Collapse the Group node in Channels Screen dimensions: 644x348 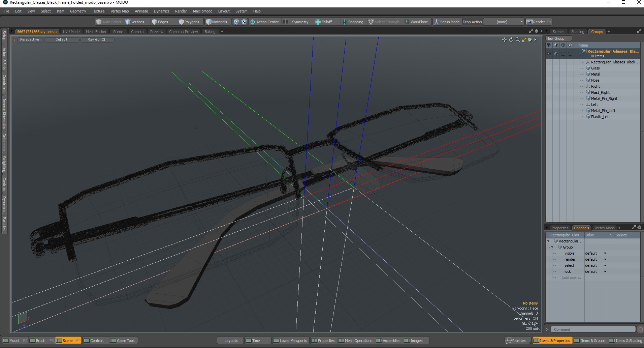(552, 247)
